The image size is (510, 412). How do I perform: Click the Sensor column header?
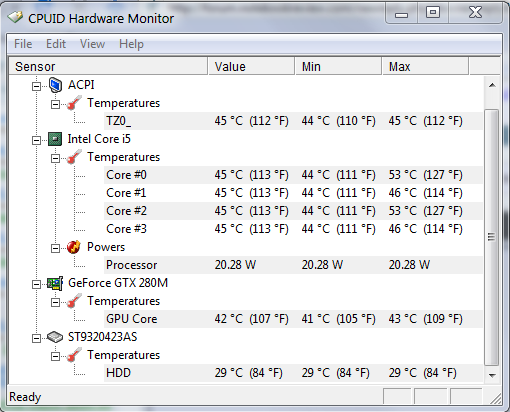[x=108, y=66]
